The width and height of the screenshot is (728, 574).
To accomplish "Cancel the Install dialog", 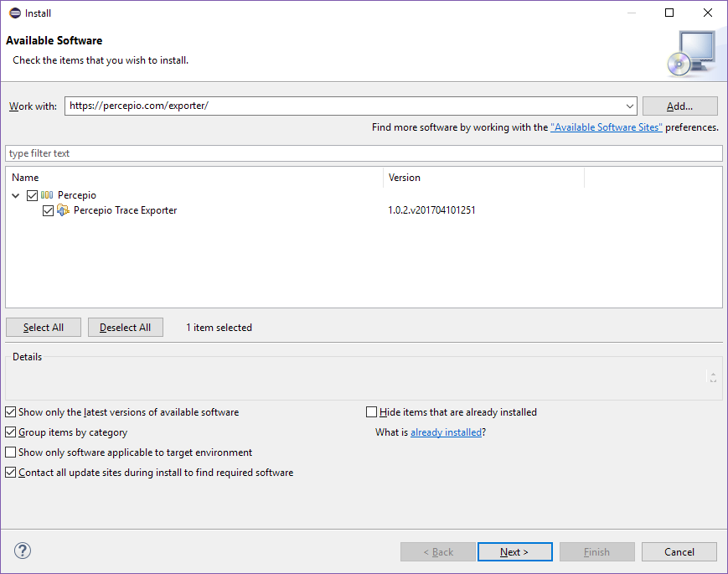I will (x=679, y=551).
